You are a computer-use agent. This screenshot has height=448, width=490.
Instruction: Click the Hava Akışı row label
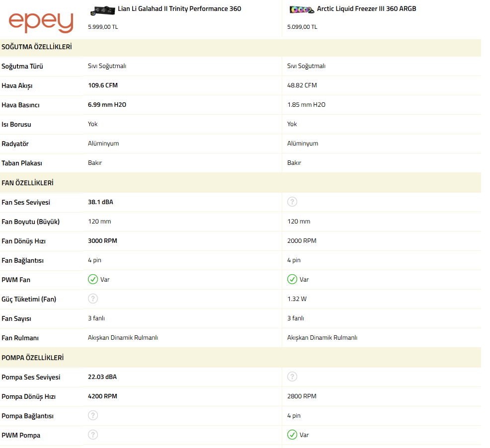(x=17, y=85)
